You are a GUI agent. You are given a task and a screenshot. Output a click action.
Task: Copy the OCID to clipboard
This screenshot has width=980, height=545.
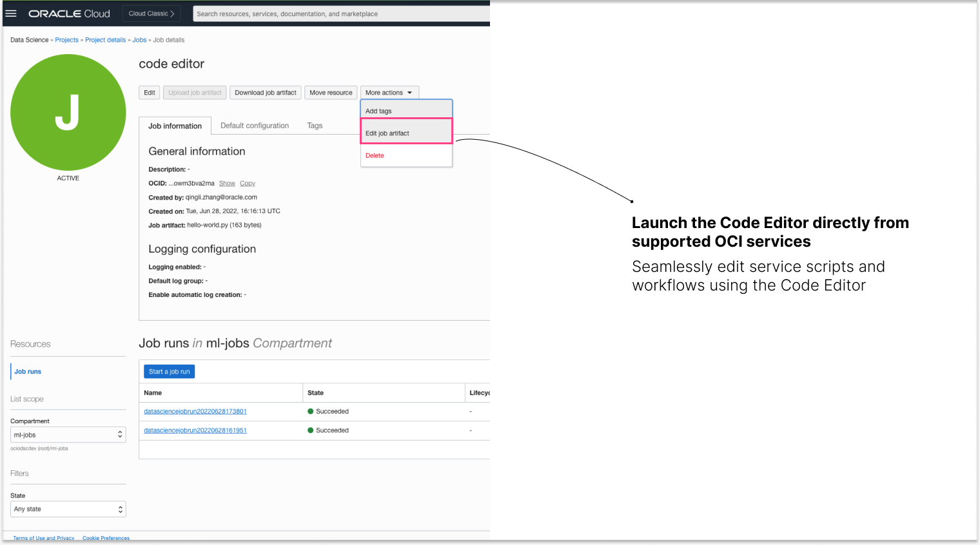point(248,183)
